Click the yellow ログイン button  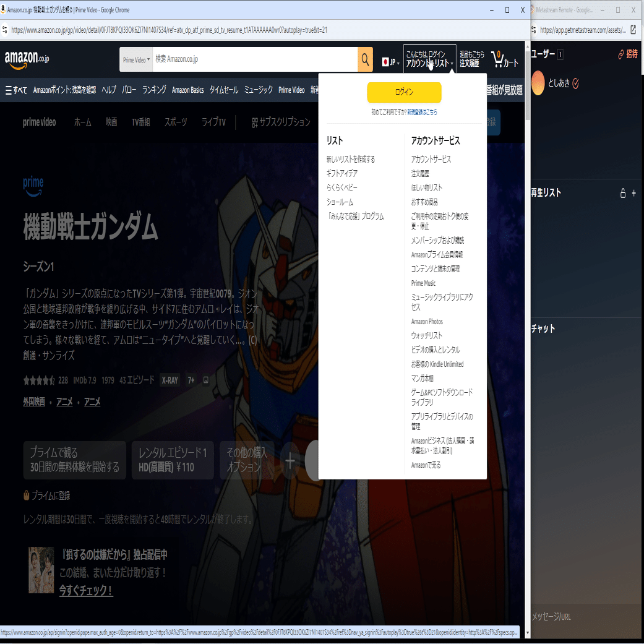[x=404, y=92]
